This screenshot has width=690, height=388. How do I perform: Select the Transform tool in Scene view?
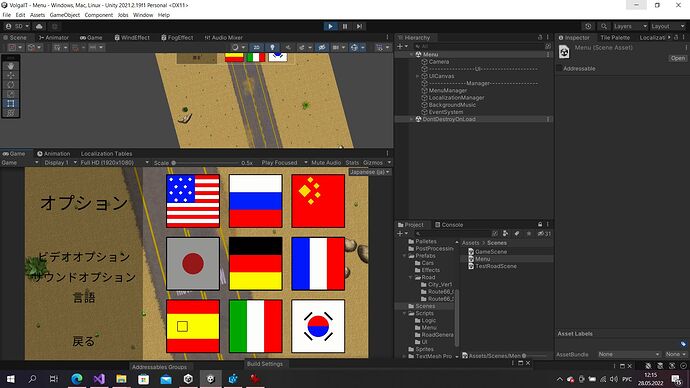point(11,113)
